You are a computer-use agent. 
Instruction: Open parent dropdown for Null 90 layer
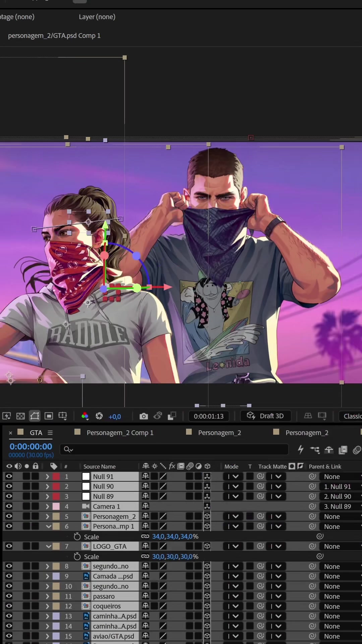340,486
